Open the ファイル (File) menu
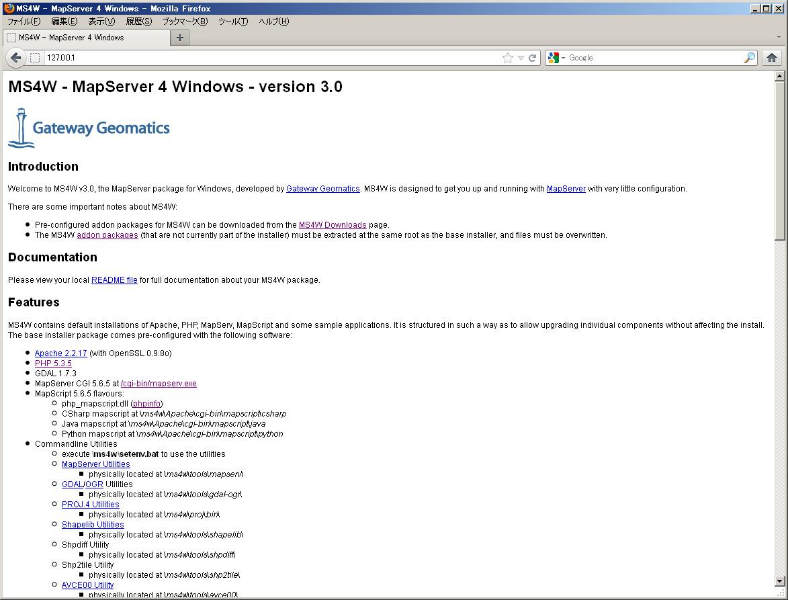Viewport: 788px width, 600px height. (x=24, y=21)
